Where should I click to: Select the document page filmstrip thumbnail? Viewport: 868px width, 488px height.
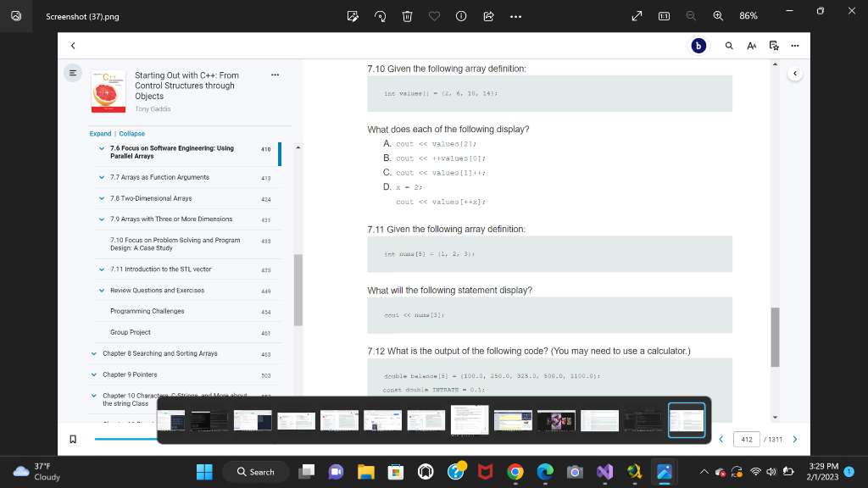tap(470, 420)
